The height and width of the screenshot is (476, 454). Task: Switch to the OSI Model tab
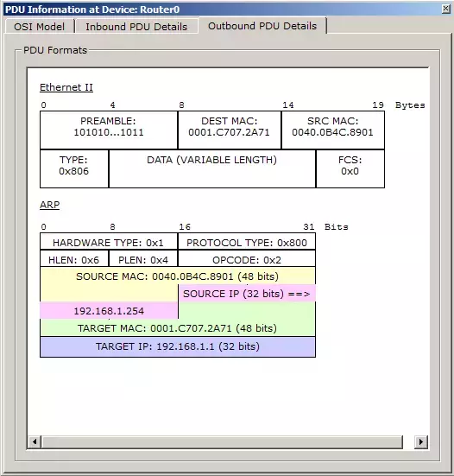pos(39,27)
